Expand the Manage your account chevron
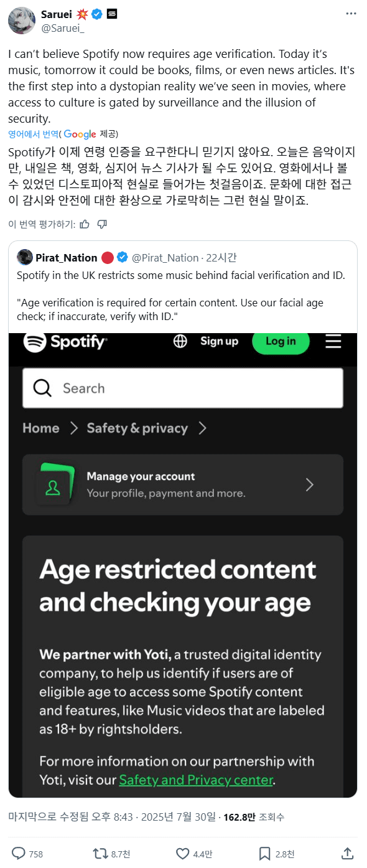367x868 pixels. [x=310, y=484]
